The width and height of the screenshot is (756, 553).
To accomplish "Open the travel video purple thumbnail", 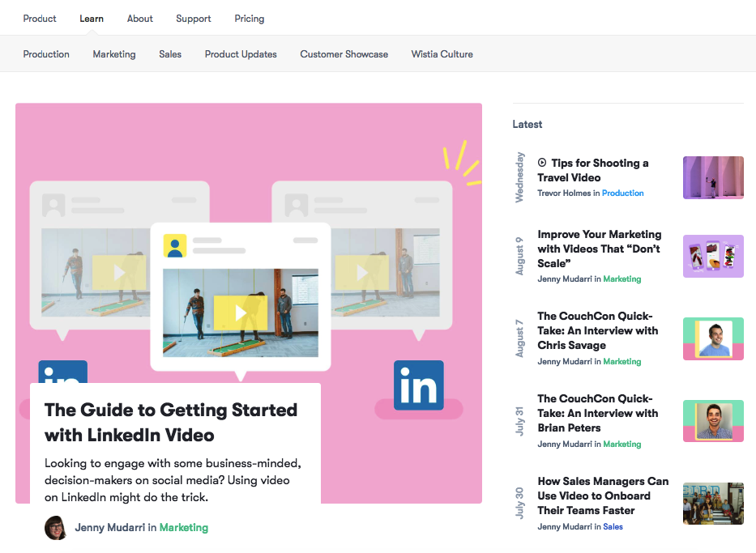I will coord(713,178).
